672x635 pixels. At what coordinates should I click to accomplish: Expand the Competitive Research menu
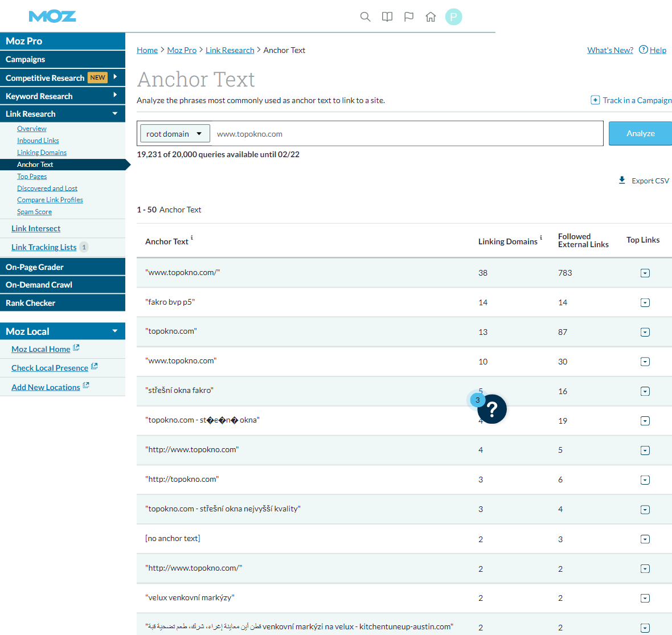115,77
